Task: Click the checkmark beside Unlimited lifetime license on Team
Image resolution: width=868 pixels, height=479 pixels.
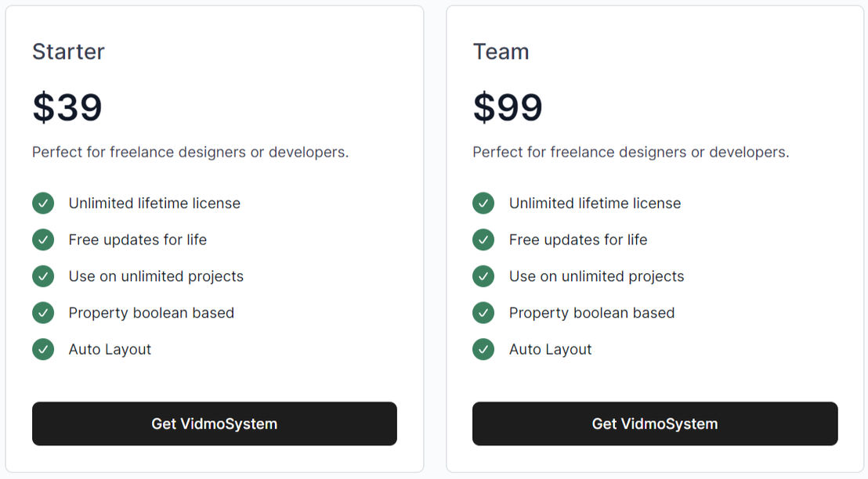Action: point(483,203)
